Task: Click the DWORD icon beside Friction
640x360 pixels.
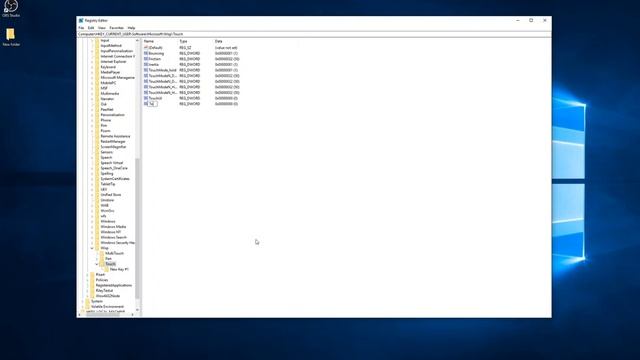Action: tap(146, 59)
